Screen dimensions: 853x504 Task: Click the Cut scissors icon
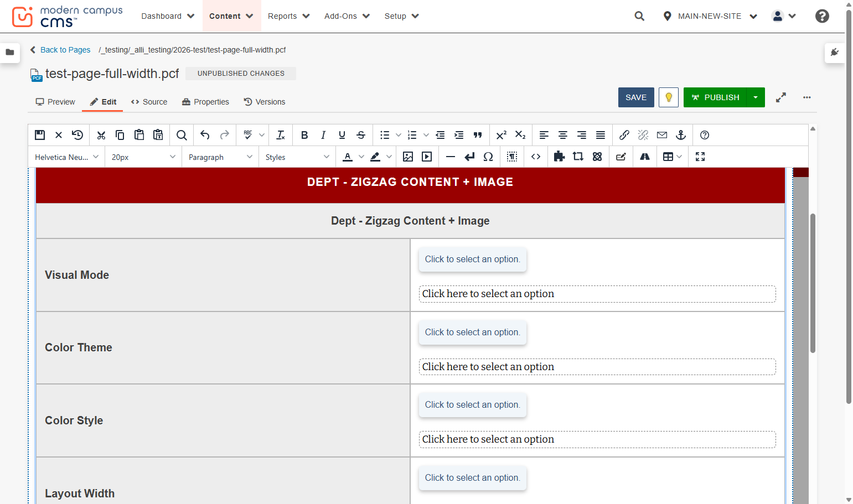[101, 135]
